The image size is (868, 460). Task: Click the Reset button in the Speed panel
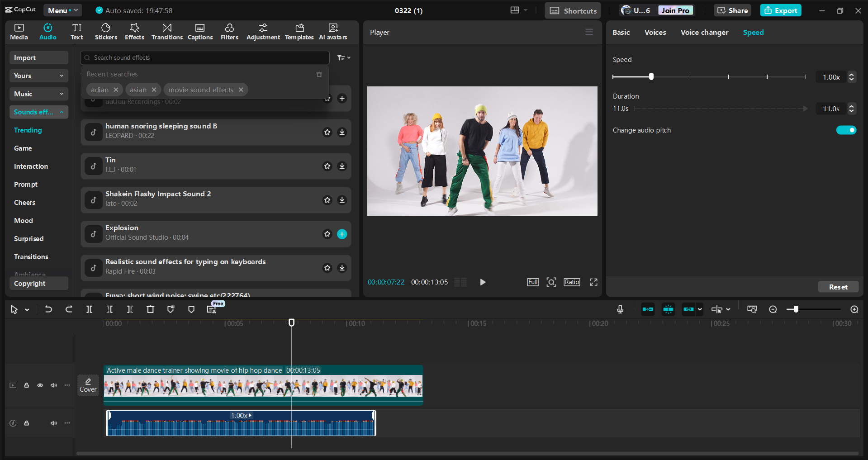[838, 287]
